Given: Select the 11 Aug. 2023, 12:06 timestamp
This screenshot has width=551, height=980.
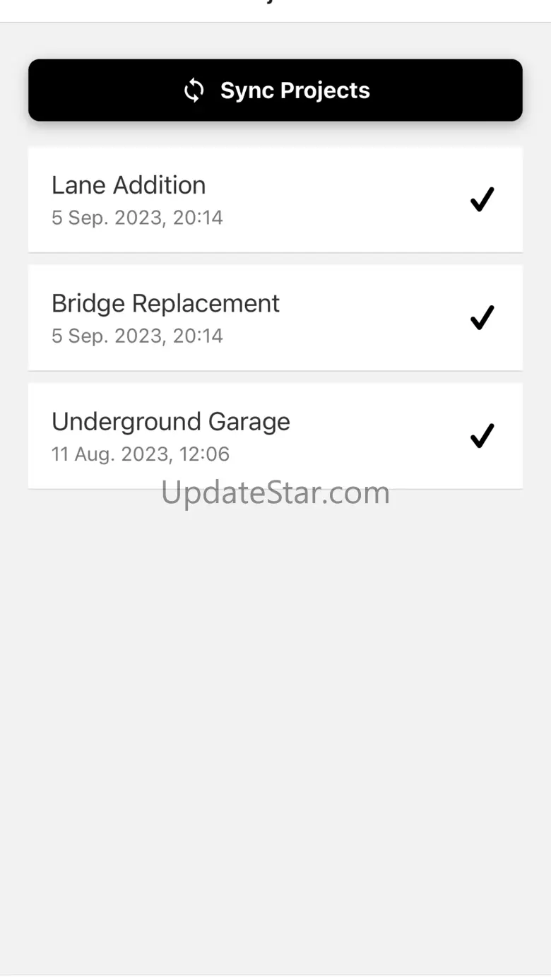Looking at the screenshot, I should (x=141, y=454).
